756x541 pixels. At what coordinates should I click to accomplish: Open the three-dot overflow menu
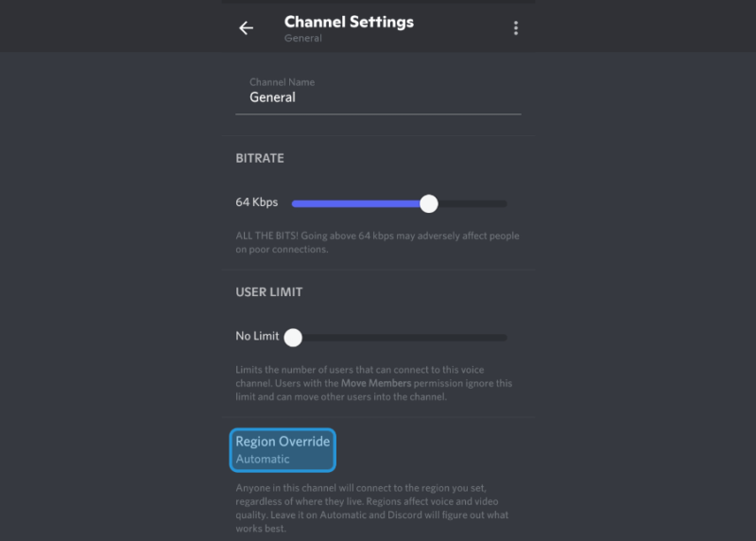515,28
